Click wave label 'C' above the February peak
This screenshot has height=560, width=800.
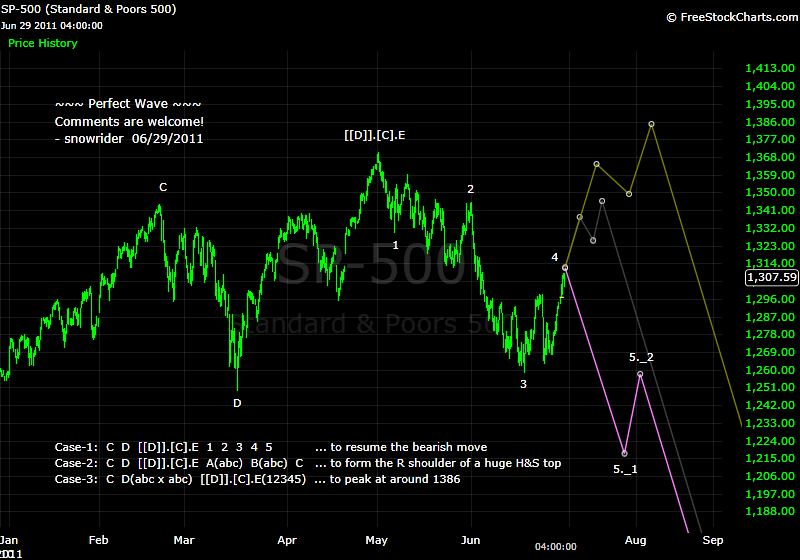(163, 187)
